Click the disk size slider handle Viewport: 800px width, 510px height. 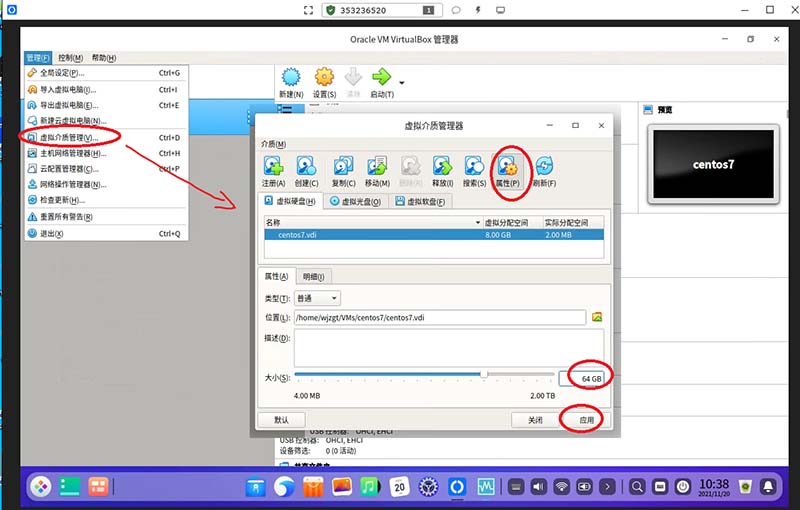tap(483, 374)
